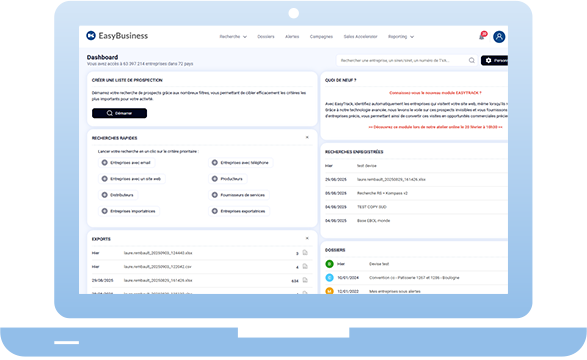The image size is (587, 360).
Task: Open the Campagnes menu item
Action: [x=321, y=37]
